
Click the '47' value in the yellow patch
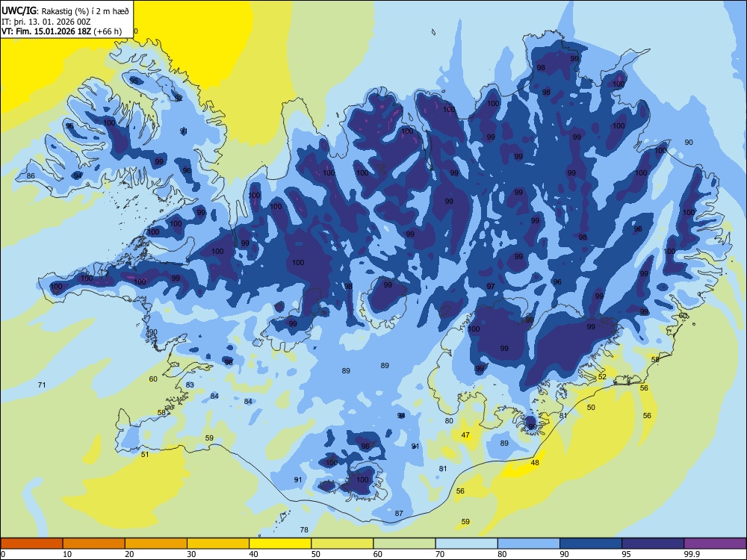pyautogui.click(x=465, y=435)
